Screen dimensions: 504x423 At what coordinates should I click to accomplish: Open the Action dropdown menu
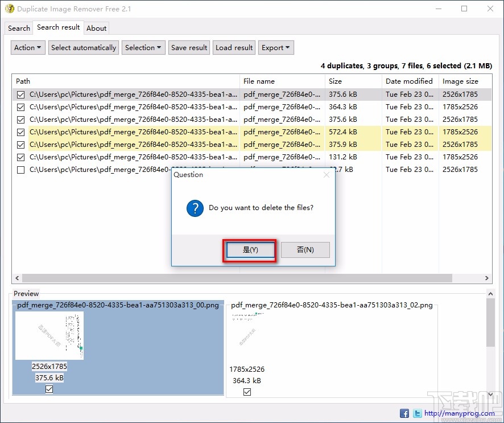[x=27, y=47]
